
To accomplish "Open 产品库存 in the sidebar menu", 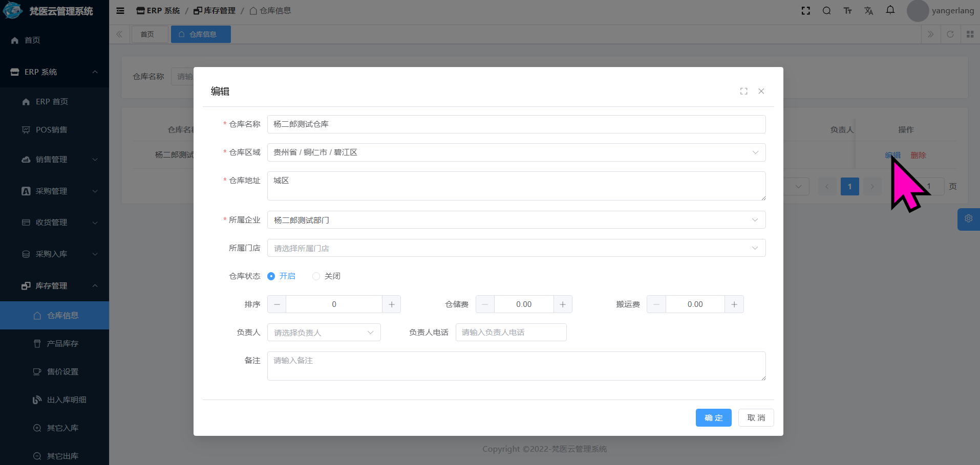I will (x=62, y=344).
